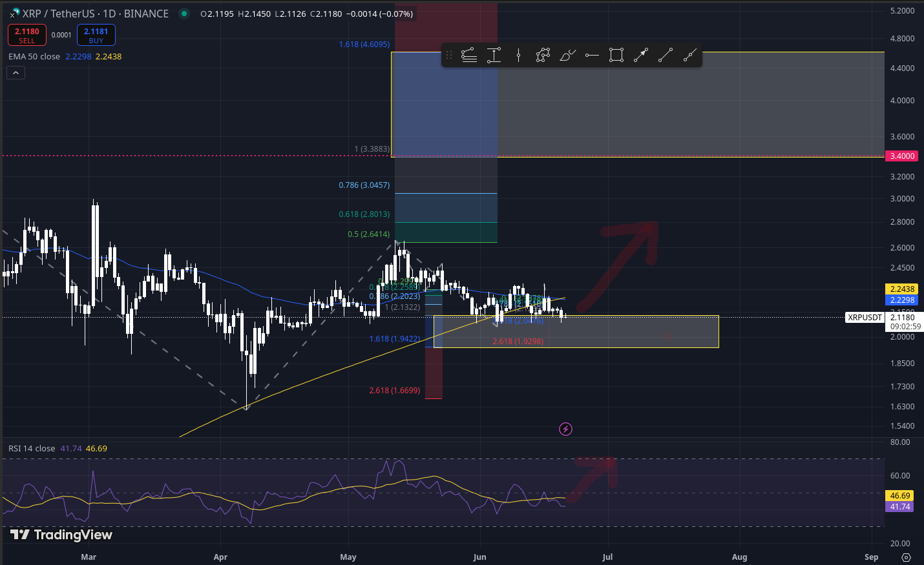Collapse the indicator legend with chevron
Screen dimensions: 924x565
click(x=16, y=73)
